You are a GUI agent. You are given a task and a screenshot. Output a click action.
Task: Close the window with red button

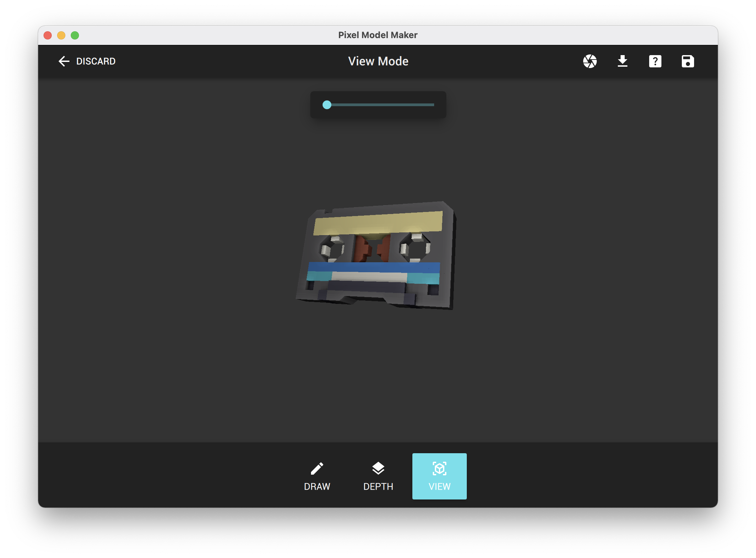click(x=48, y=35)
